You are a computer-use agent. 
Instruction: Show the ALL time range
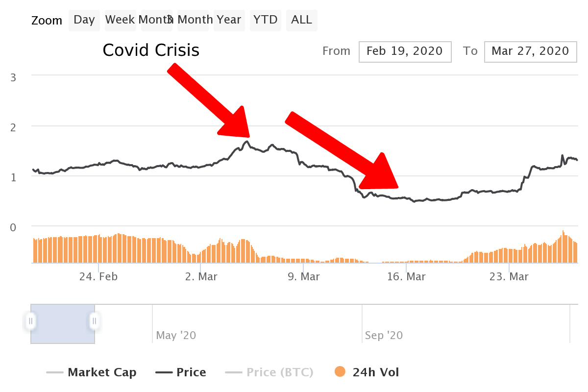[x=301, y=20]
